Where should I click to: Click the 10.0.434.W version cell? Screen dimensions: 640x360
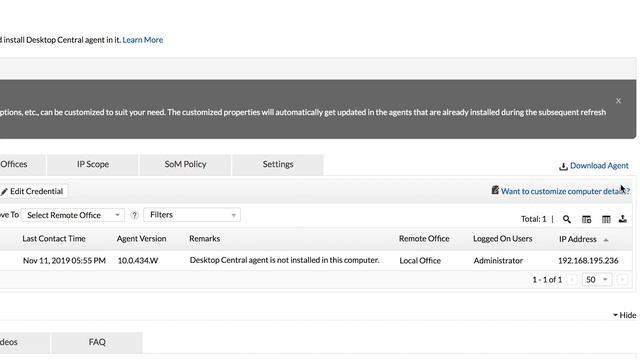pyautogui.click(x=138, y=260)
